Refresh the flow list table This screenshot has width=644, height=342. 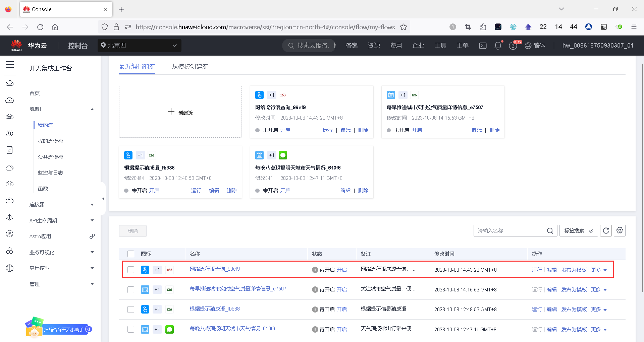tap(606, 231)
